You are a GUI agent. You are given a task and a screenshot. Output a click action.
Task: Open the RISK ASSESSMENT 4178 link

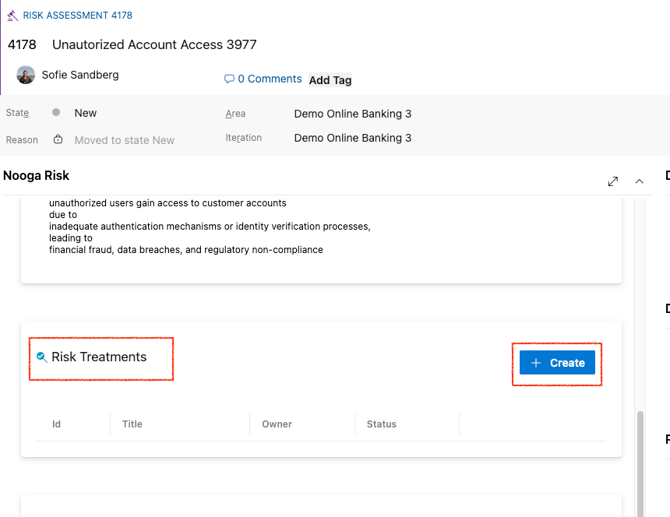77,16
